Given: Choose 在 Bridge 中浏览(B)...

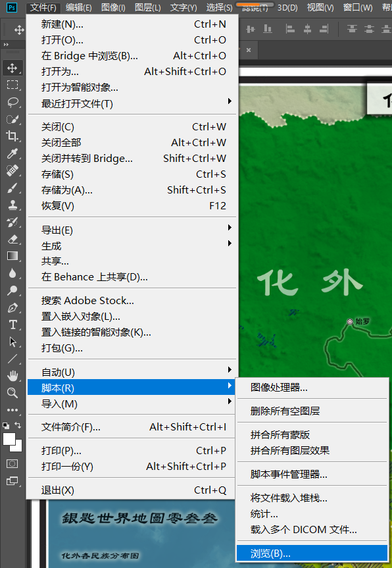Looking at the screenshot, I should click(x=132, y=56).
